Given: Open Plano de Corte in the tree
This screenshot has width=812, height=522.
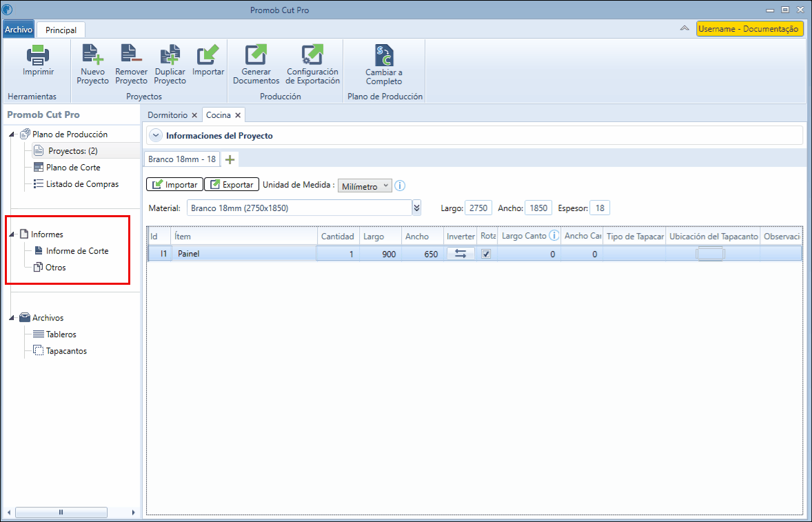Looking at the screenshot, I should (73, 168).
